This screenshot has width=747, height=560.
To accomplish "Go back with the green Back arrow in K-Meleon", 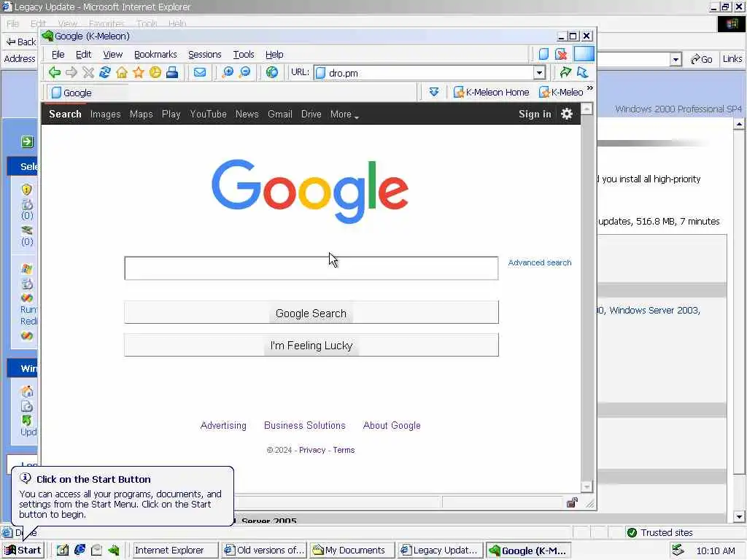I will tap(54, 72).
